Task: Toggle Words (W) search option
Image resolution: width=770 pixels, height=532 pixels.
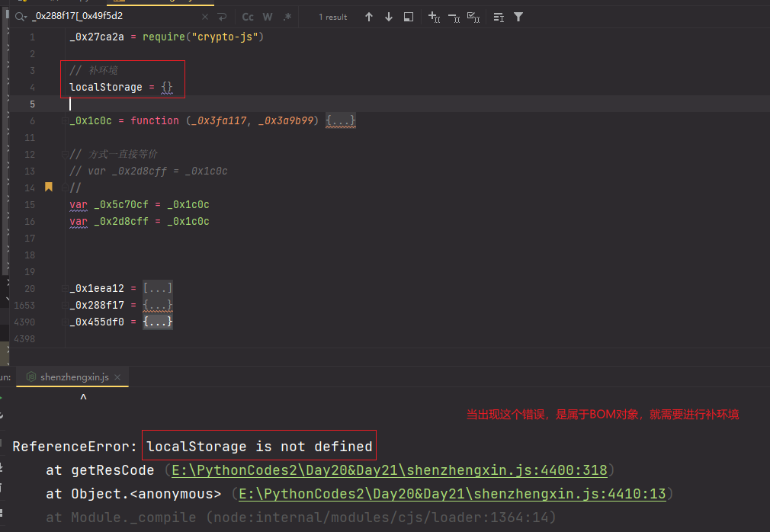Action: pyautogui.click(x=268, y=17)
